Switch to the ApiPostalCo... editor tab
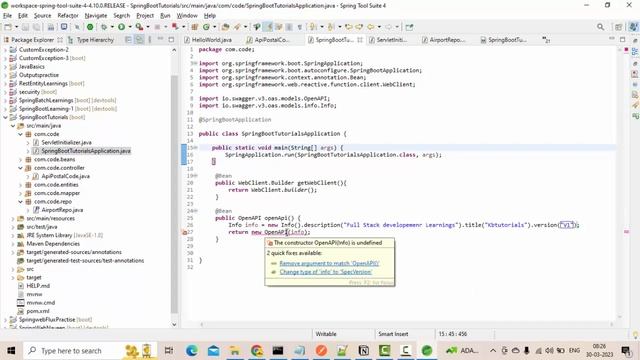The image size is (640, 360). (x=268, y=40)
